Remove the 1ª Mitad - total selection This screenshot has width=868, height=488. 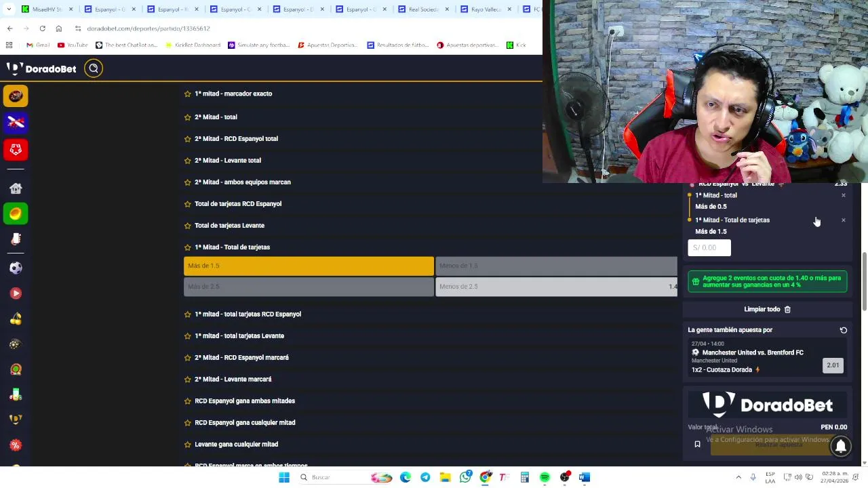click(x=844, y=195)
